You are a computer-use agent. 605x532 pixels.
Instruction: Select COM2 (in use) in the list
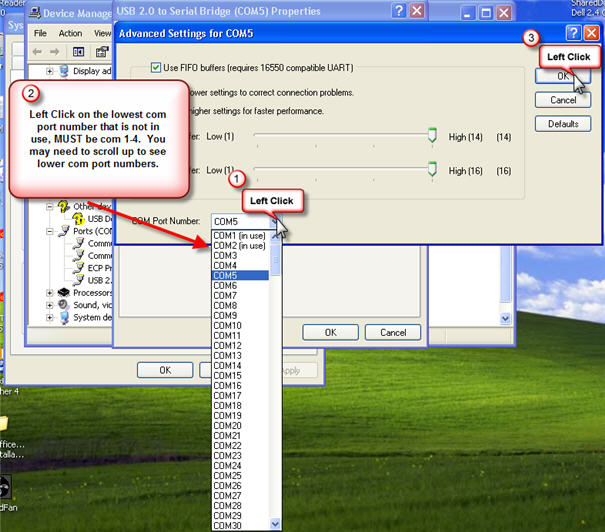coord(241,245)
